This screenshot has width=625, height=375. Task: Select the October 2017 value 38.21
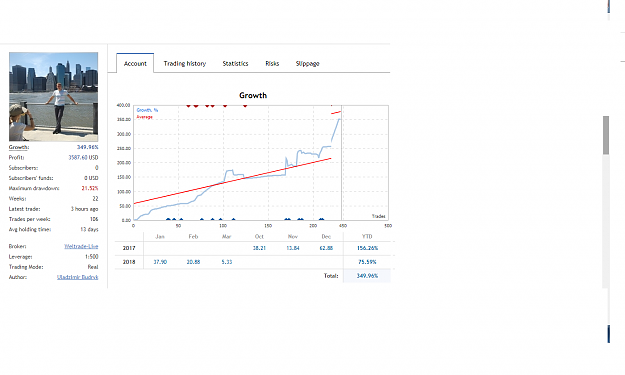259,248
